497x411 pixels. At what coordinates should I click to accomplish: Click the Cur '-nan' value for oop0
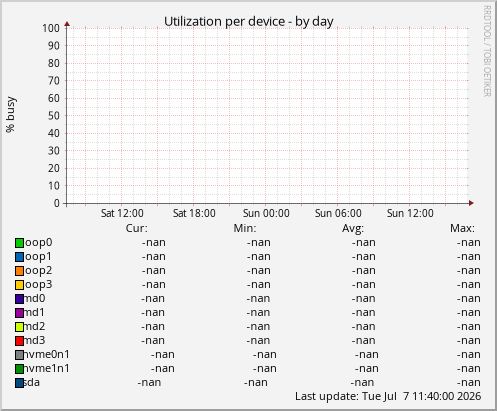pyautogui.click(x=154, y=243)
